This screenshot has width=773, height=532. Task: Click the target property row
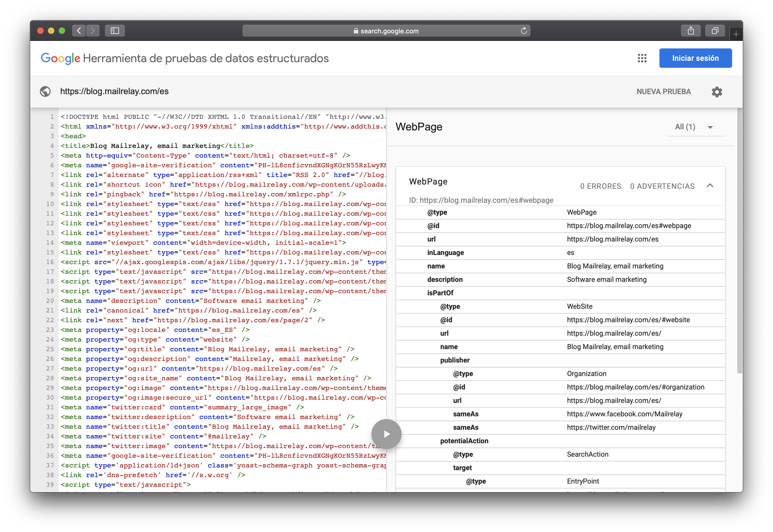coord(560,468)
